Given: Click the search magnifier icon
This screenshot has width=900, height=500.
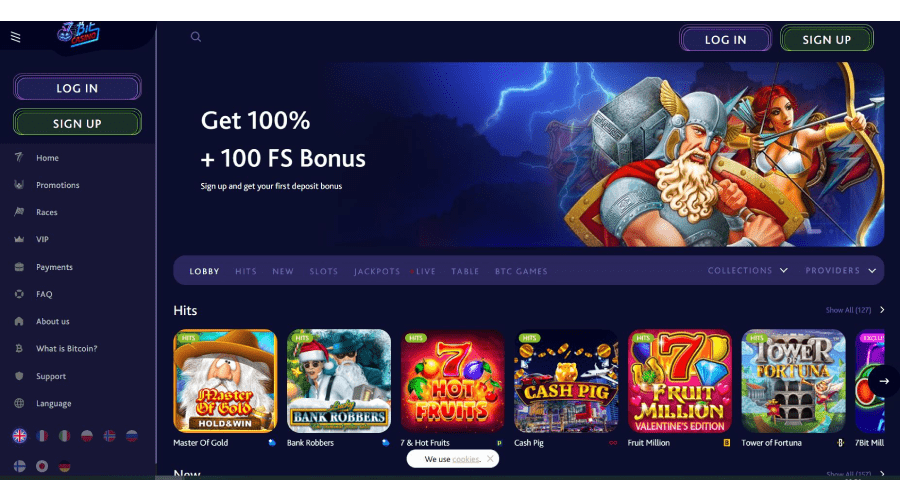Looking at the screenshot, I should tap(196, 37).
